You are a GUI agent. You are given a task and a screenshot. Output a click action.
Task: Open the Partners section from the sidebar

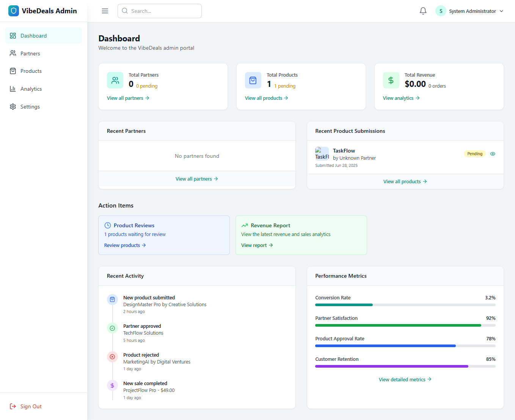30,53
